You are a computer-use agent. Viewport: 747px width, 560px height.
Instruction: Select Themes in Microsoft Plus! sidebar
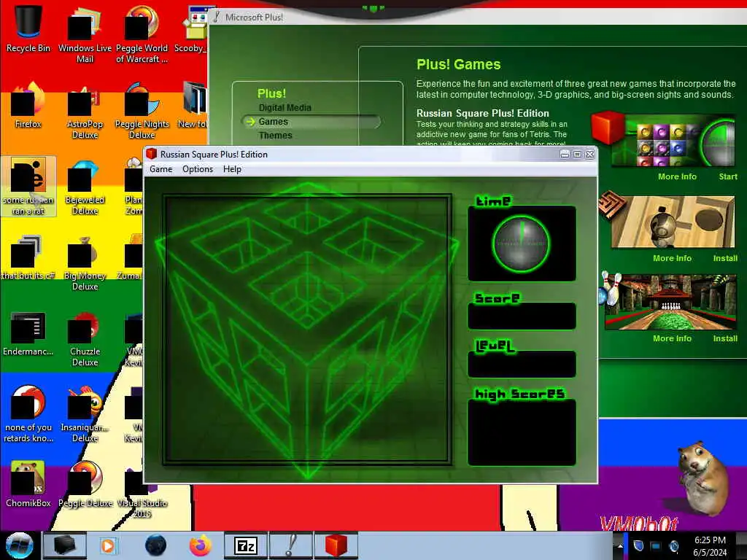[x=275, y=135]
